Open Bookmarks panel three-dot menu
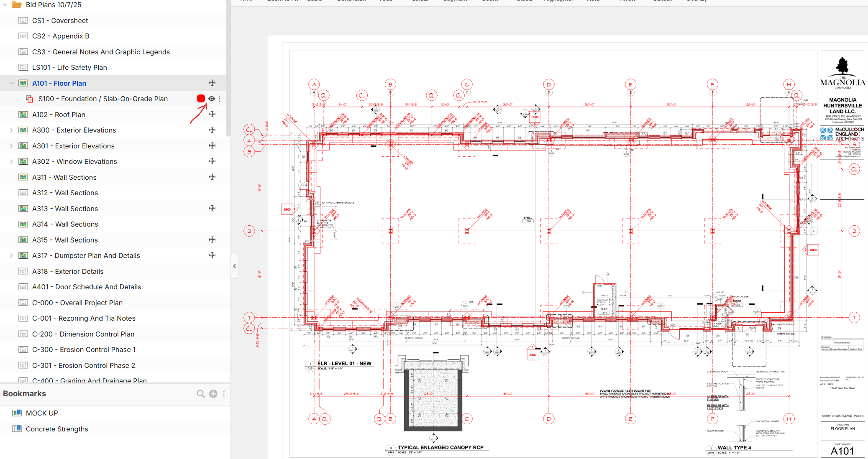 tap(224, 393)
